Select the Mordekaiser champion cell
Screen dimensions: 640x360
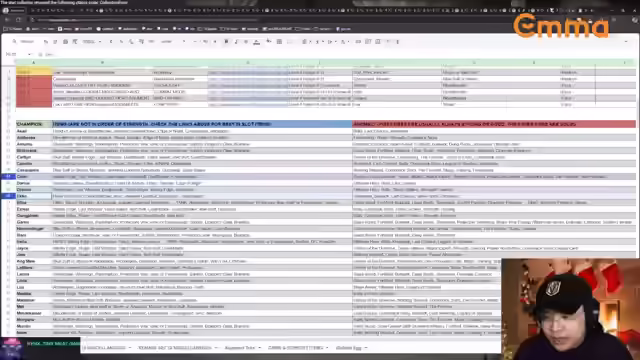pyautogui.click(x=34, y=313)
